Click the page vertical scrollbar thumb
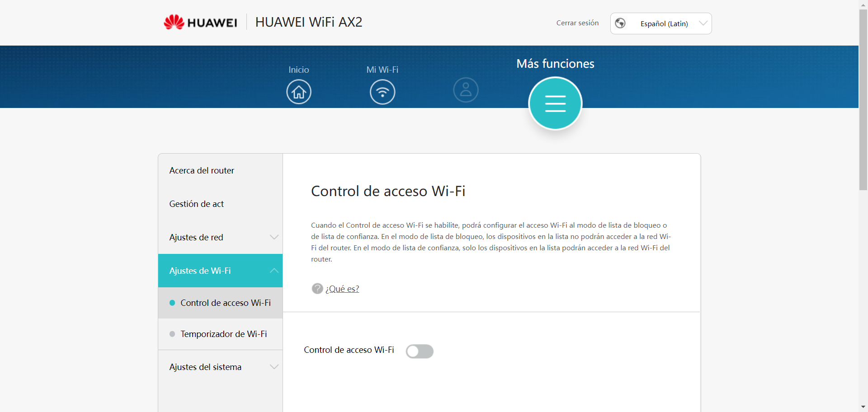The width and height of the screenshot is (868, 412). (x=863, y=99)
